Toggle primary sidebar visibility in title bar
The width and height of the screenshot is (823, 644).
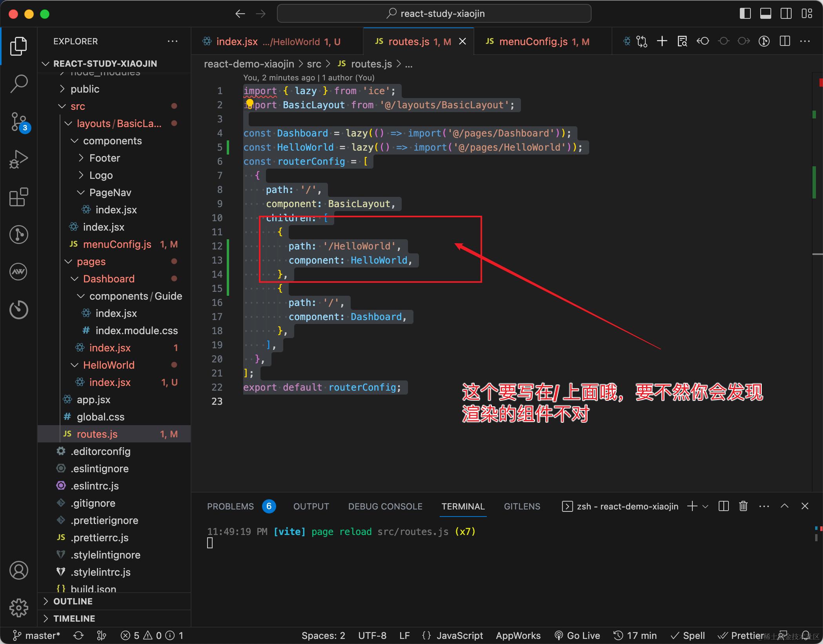745,14
